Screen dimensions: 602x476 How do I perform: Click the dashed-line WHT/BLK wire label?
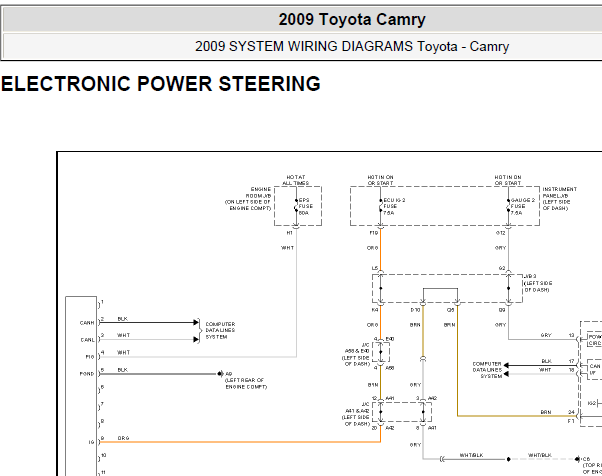click(539, 455)
